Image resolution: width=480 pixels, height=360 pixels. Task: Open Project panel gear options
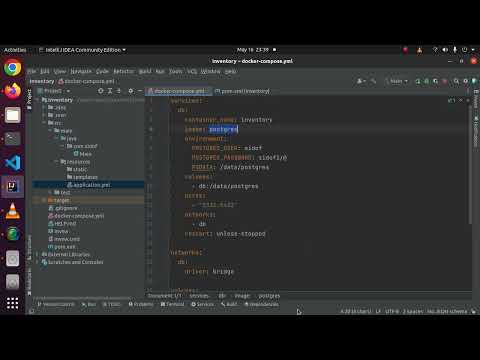pos(131,91)
